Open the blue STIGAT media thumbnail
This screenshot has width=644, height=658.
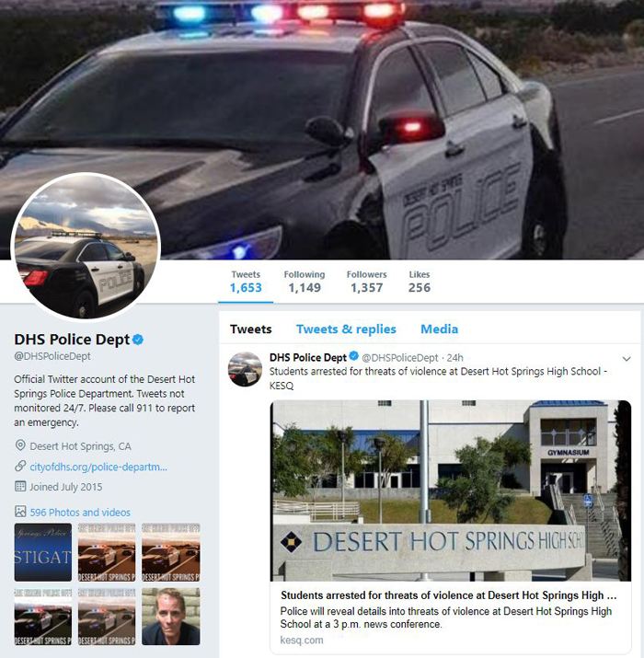click(43, 552)
